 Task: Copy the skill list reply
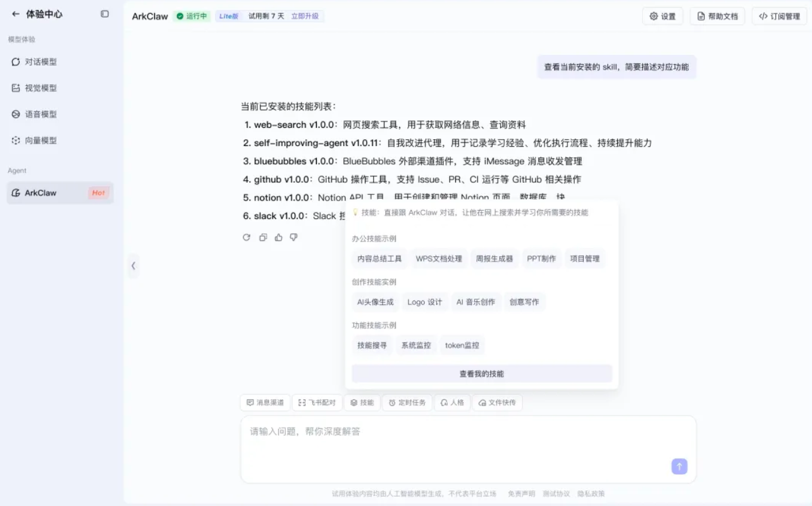pos(262,237)
